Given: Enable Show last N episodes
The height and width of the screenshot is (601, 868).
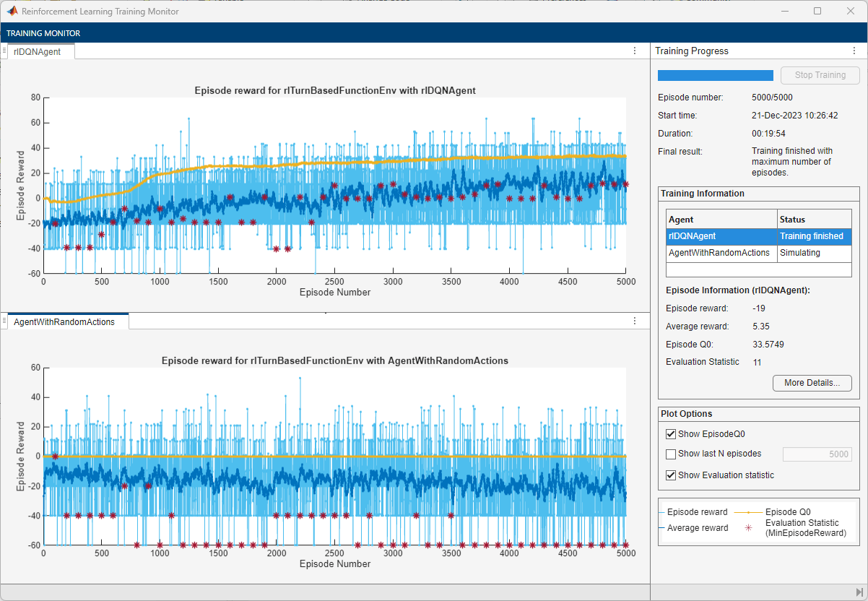Looking at the screenshot, I should click(x=671, y=454).
